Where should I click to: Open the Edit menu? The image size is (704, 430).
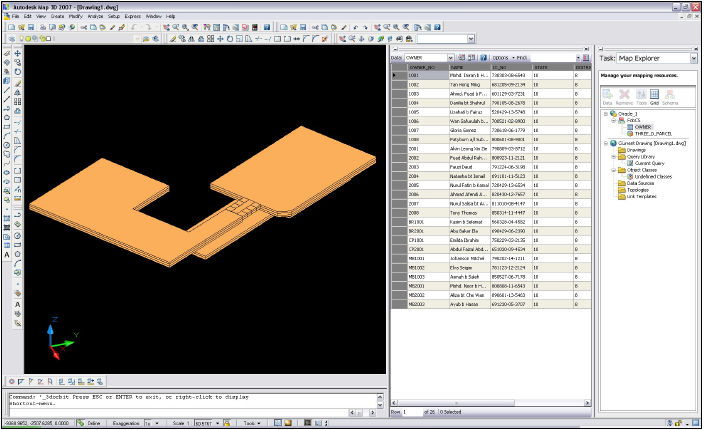[x=28, y=16]
